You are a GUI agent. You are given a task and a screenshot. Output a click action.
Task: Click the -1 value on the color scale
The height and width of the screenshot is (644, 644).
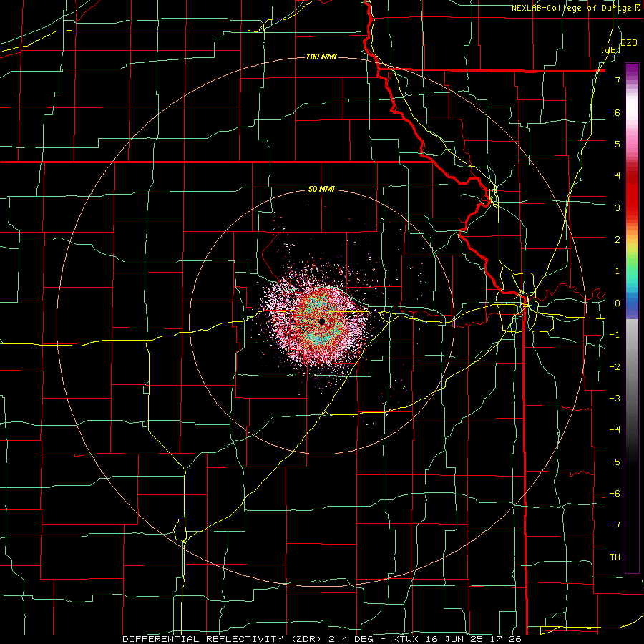pyautogui.click(x=615, y=335)
